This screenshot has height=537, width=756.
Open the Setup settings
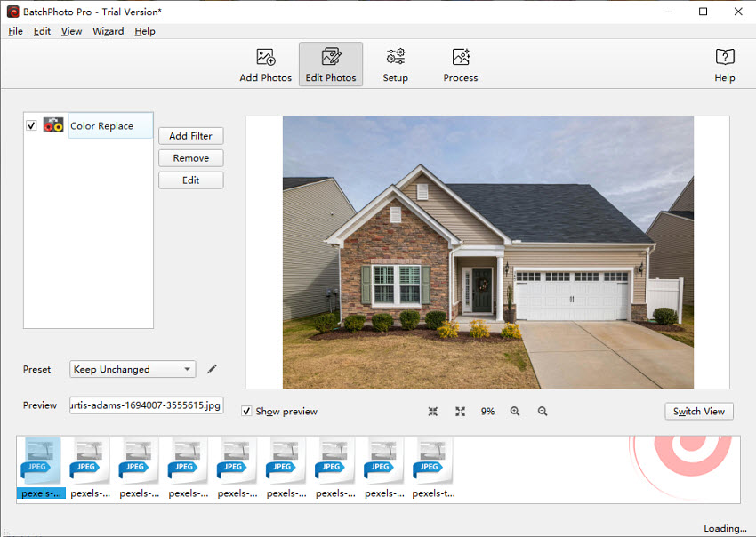click(x=395, y=63)
